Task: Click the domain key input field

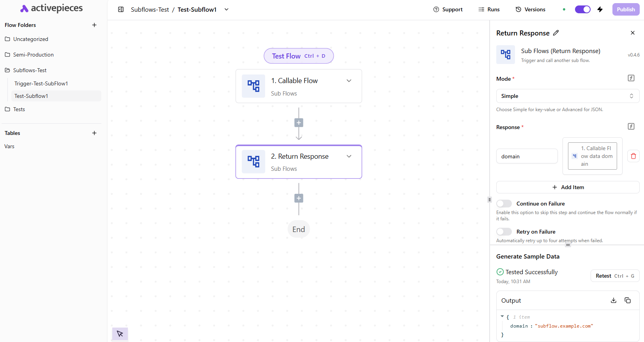Action: click(x=527, y=156)
